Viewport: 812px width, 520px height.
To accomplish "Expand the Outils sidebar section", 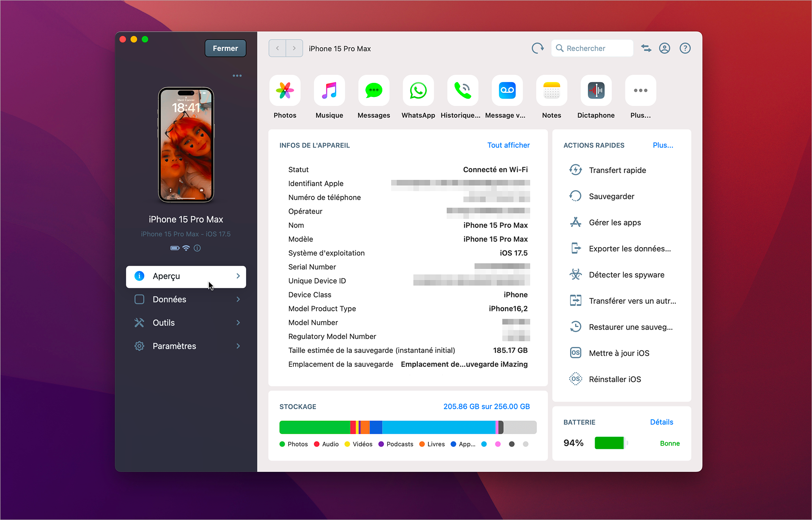I will [x=186, y=322].
